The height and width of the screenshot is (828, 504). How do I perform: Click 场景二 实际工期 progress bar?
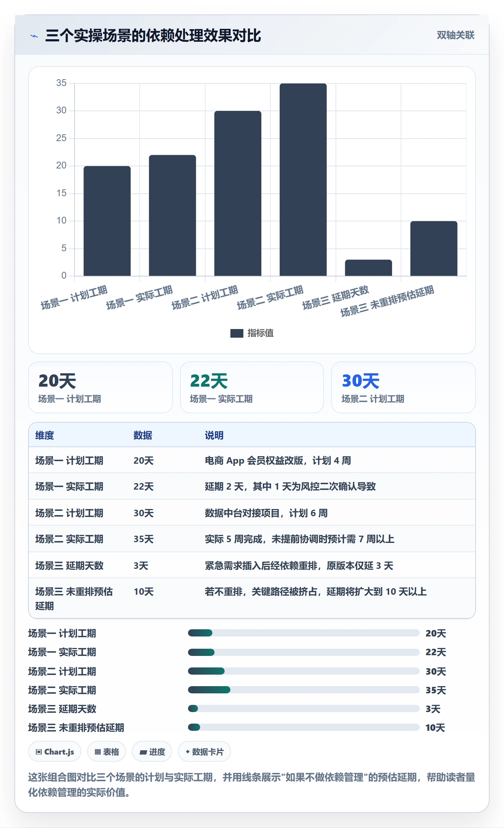pyautogui.click(x=303, y=690)
